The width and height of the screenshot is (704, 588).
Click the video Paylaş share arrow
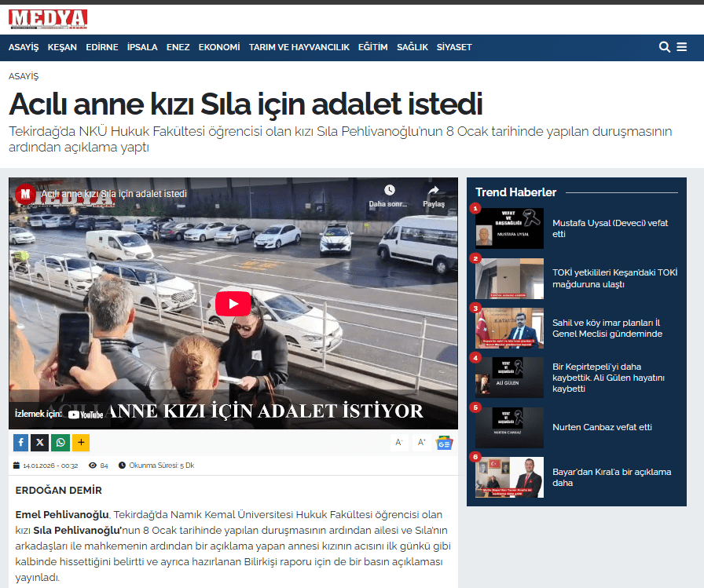434,191
